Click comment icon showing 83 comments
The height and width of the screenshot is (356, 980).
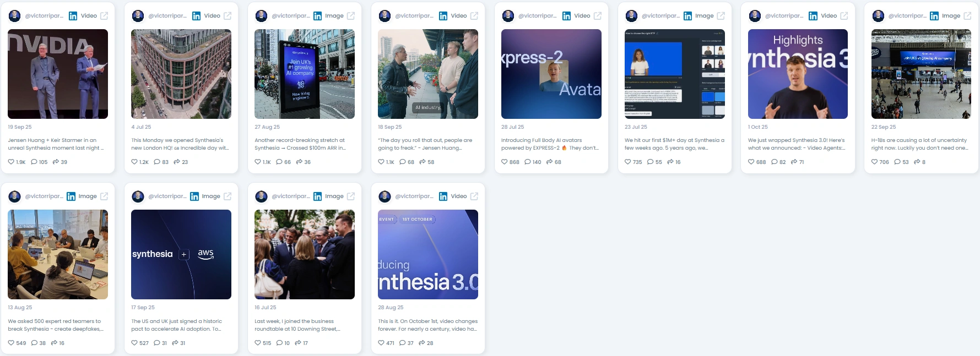[x=157, y=162]
